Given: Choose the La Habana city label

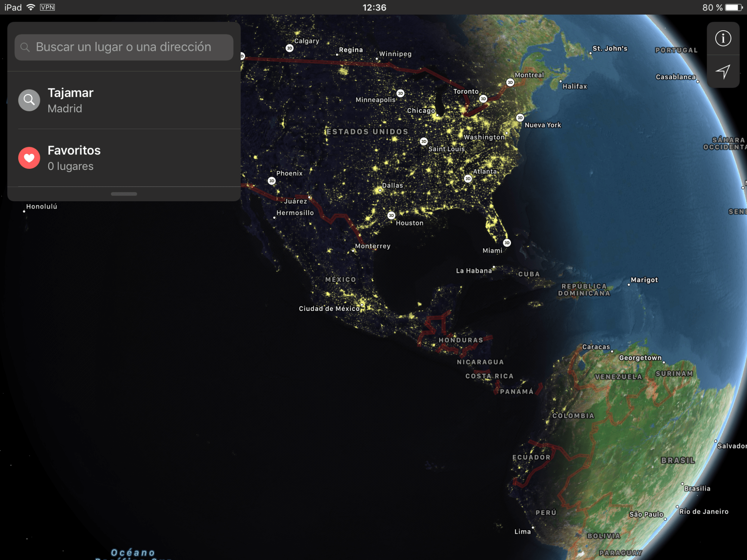Looking at the screenshot, I should 474,271.
